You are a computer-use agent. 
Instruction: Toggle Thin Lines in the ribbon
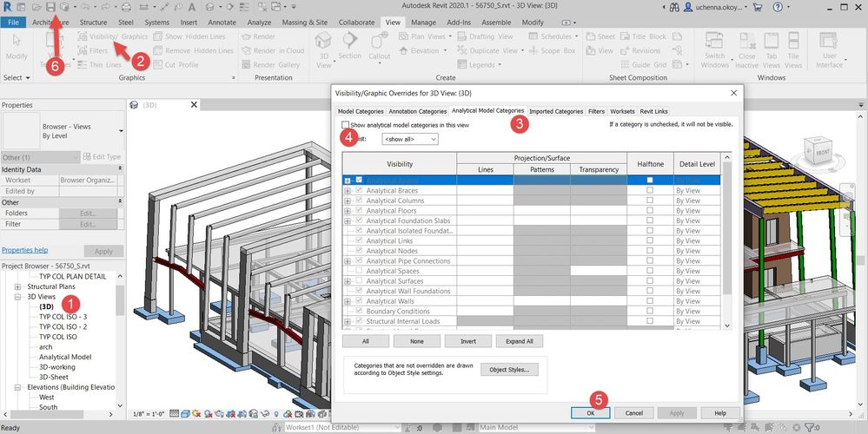(x=100, y=65)
